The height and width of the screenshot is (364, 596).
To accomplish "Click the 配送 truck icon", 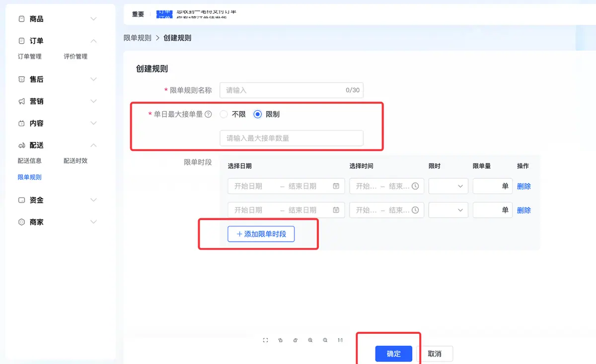I will click(21, 145).
